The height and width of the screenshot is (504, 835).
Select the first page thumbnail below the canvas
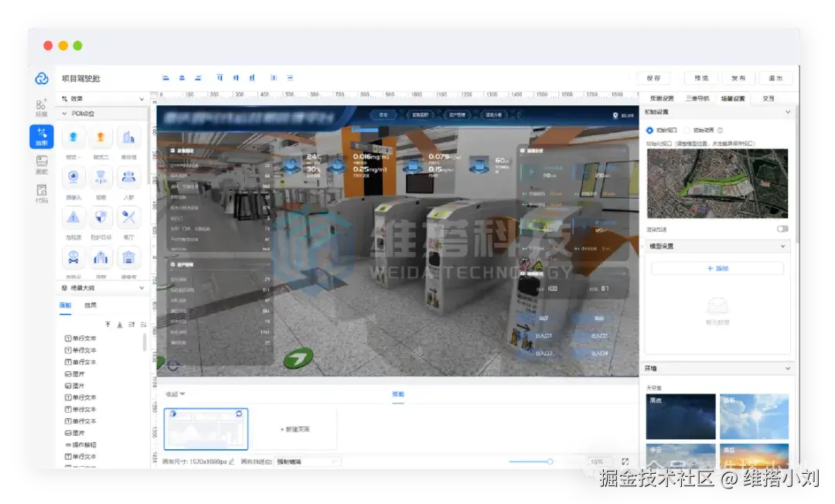(x=206, y=429)
